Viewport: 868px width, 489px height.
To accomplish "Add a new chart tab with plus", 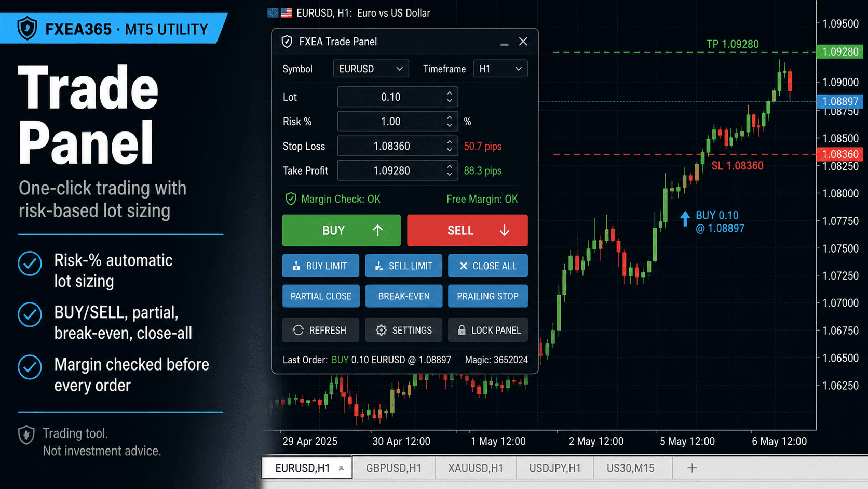I will tap(692, 468).
